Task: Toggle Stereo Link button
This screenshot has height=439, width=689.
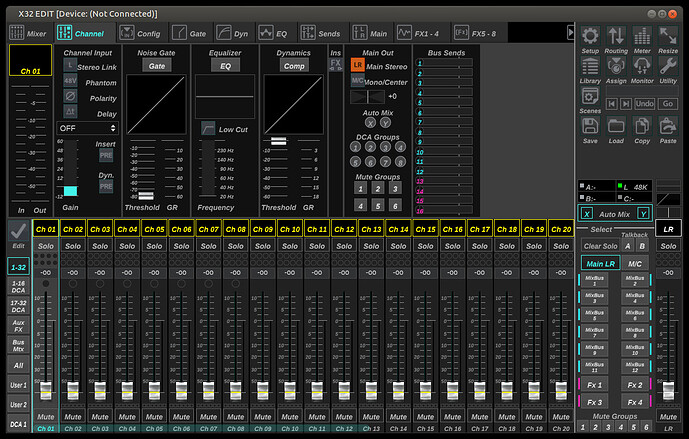Action: 70,65
